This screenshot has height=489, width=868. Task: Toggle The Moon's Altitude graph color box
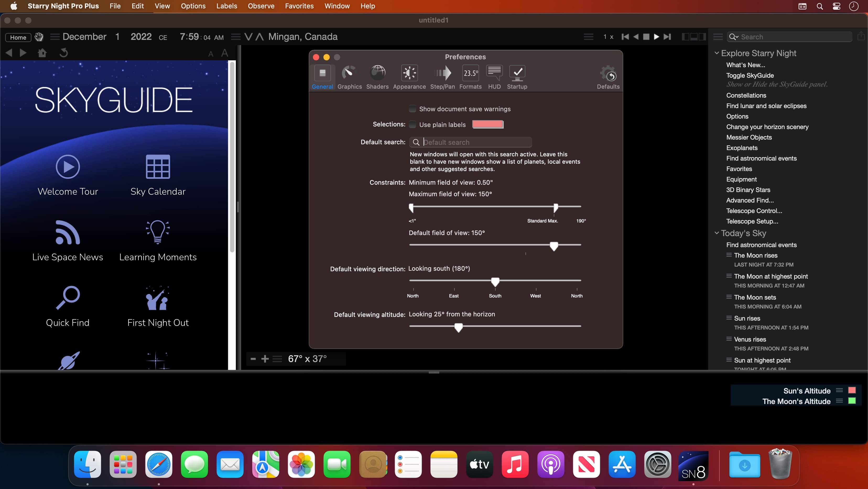coord(852,401)
